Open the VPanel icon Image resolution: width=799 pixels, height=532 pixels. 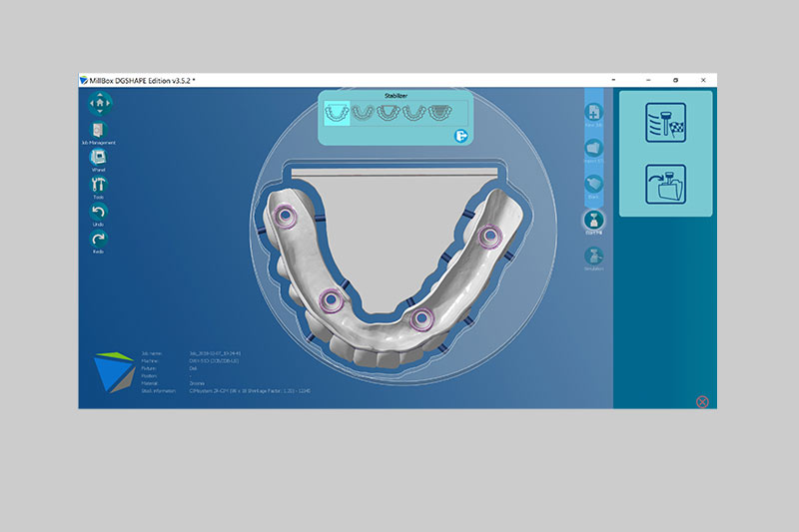tap(98, 158)
